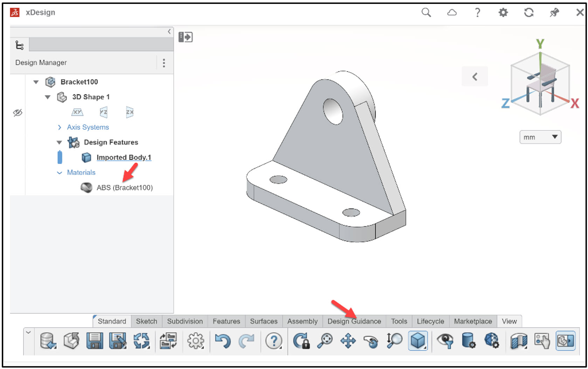Open Imported Body.1 in Design Features
Image resolution: width=588 pixels, height=369 pixels.
(123, 157)
